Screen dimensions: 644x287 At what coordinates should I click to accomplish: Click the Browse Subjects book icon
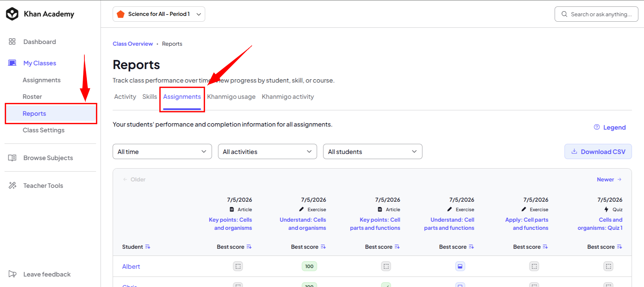pos(12,158)
